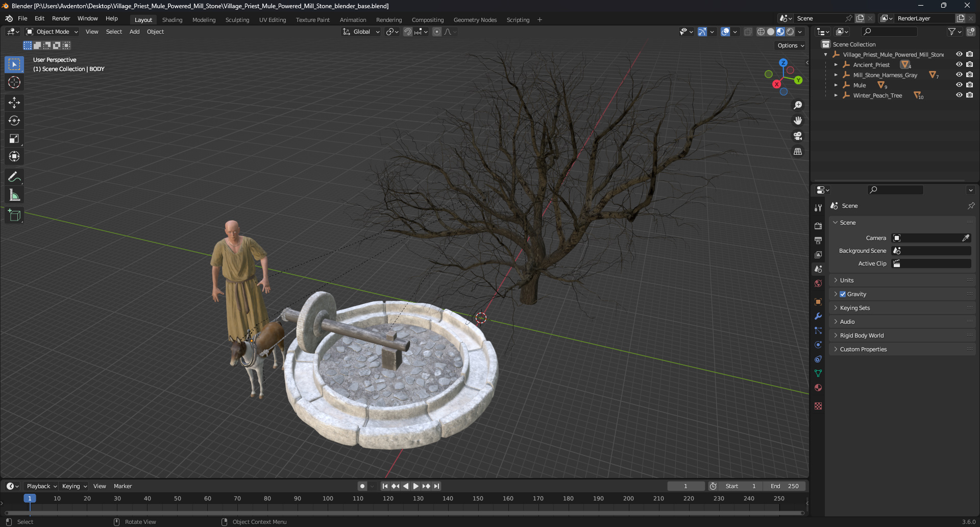Open the Output properties tab
This screenshot has width=980, height=527.
[818, 240]
